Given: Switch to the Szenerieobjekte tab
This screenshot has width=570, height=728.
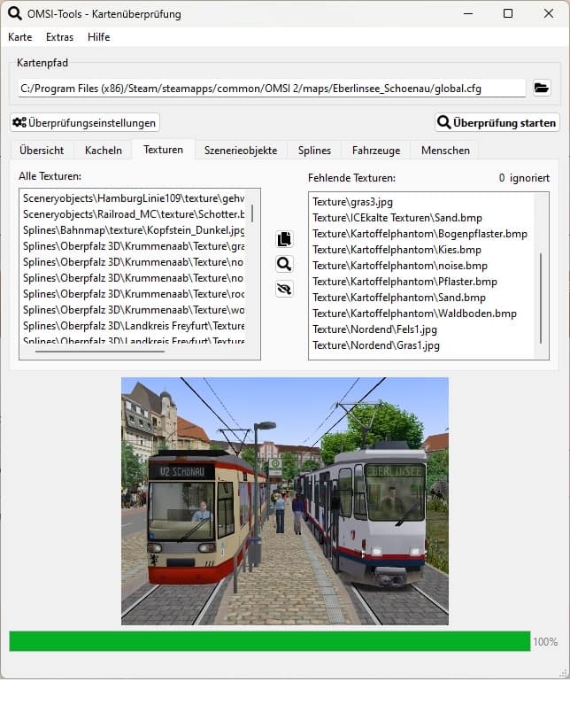Looking at the screenshot, I should click(241, 151).
